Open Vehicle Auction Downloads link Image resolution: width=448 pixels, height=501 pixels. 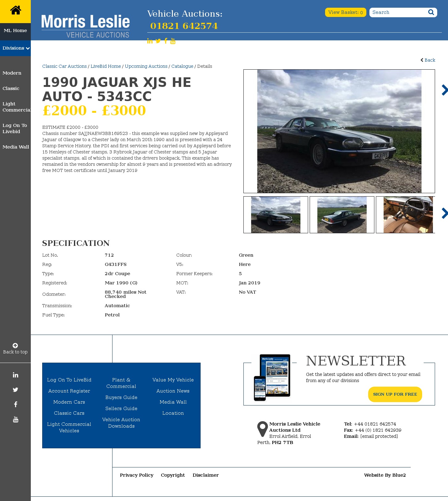coord(121,423)
